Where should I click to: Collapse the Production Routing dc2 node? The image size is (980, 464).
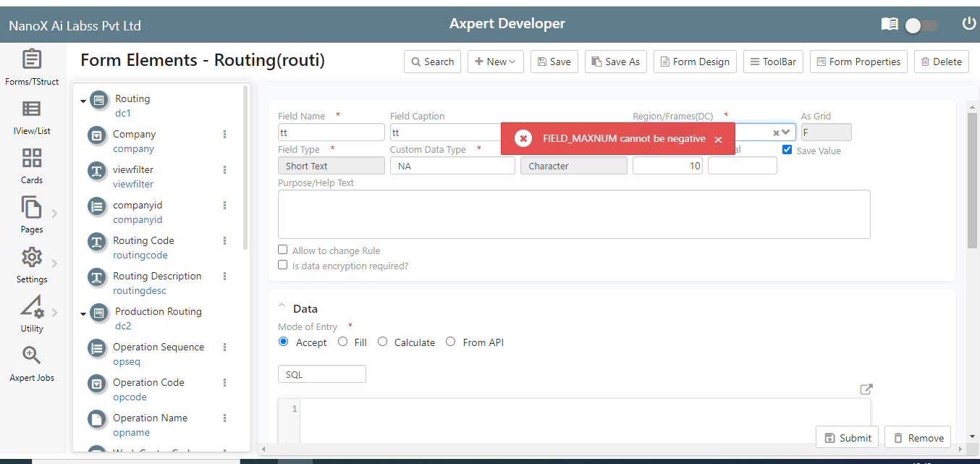click(83, 314)
